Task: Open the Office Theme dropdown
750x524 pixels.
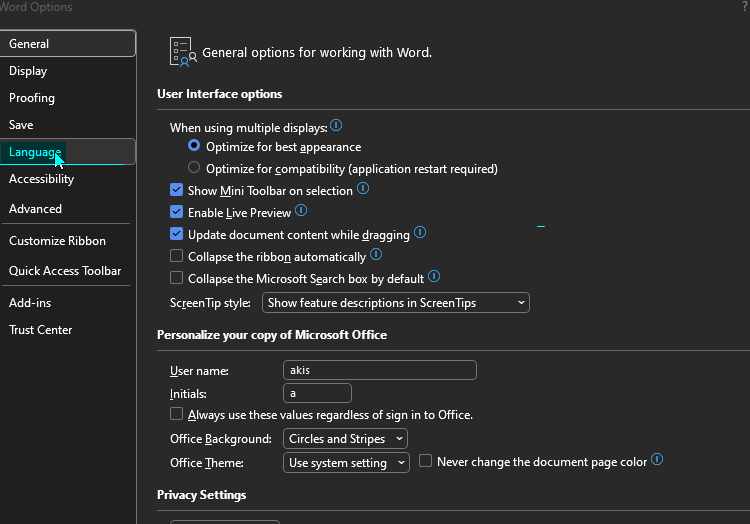Action: (x=346, y=462)
